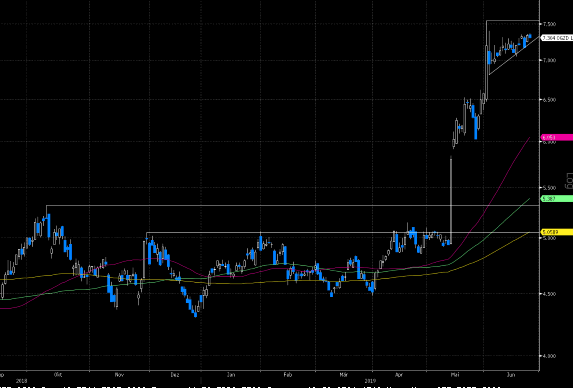Click the 7.000 price axis label

(550, 60)
